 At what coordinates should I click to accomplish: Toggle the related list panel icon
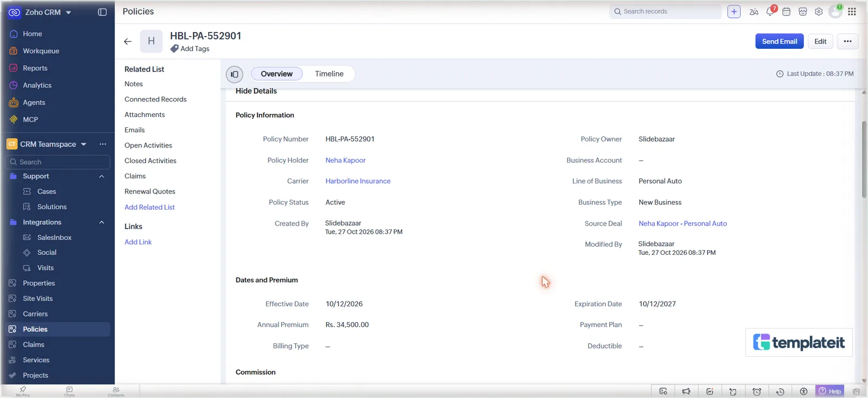(x=234, y=74)
